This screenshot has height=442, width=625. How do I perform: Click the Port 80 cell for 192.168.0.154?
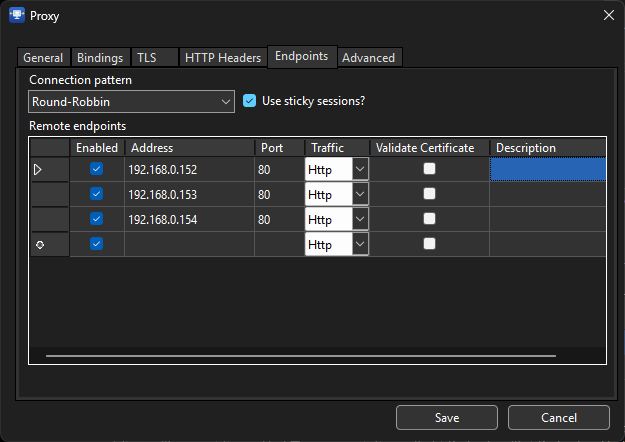(x=279, y=219)
